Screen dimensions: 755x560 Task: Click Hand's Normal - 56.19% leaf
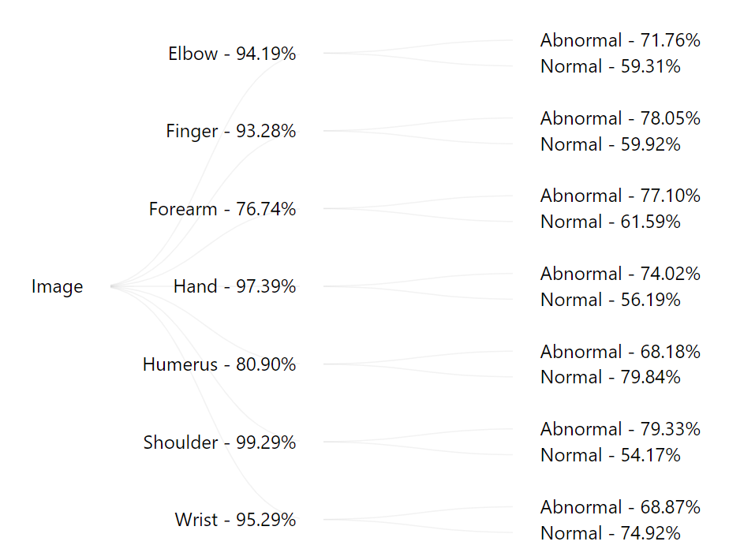pyautogui.click(x=611, y=300)
